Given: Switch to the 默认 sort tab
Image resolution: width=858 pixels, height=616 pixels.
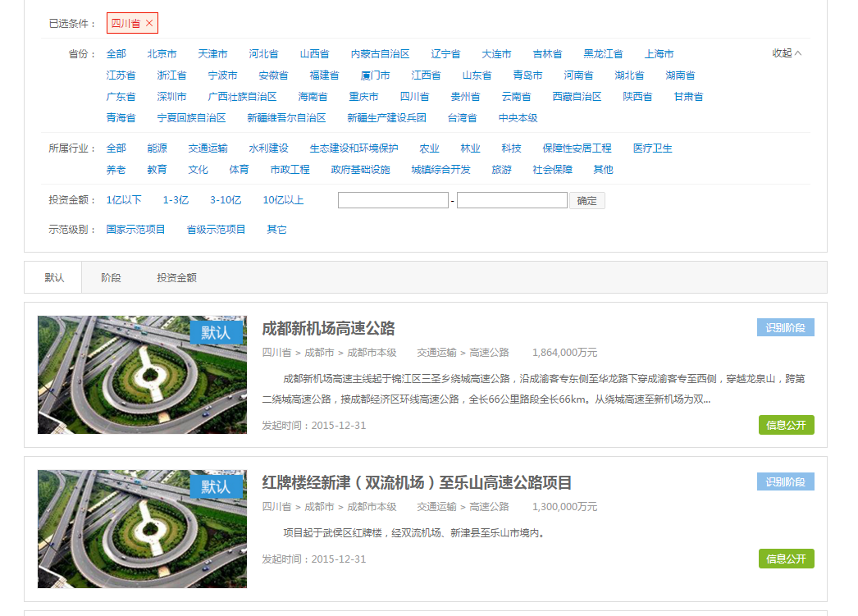Looking at the screenshot, I should pos(53,277).
